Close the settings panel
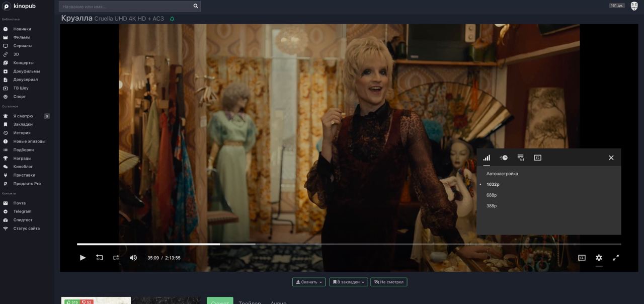 point(611,158)
